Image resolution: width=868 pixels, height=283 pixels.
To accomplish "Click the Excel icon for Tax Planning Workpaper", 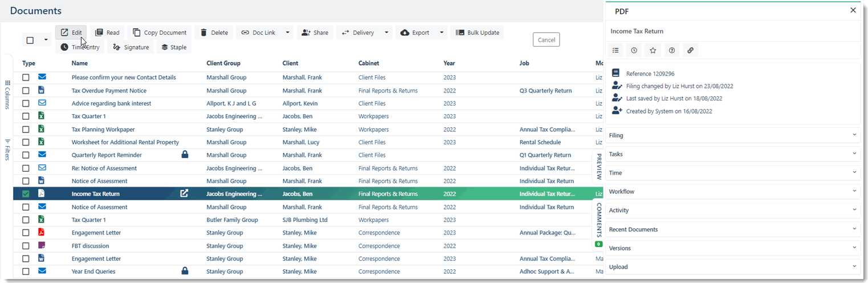I will [x=41, y=129].
